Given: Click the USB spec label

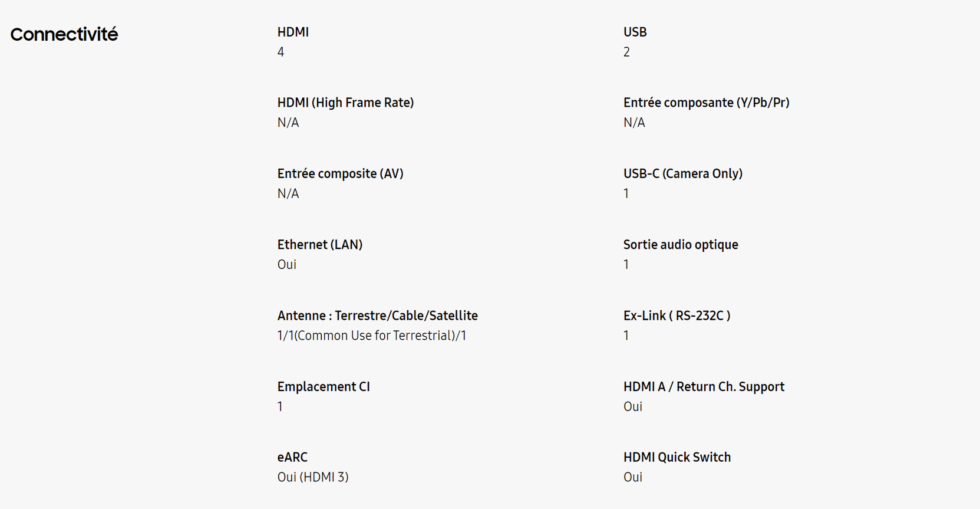Looking at the screenshot, I should pos(635,32).
